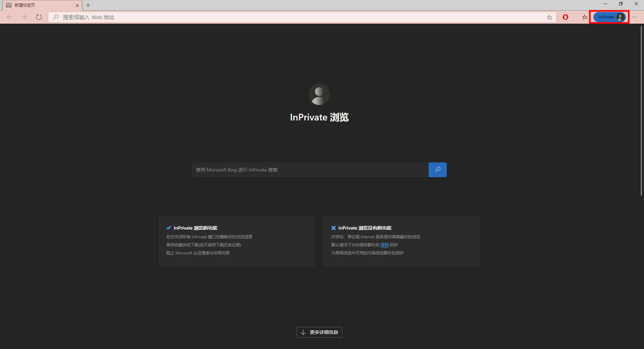644x349 pixels.
Task: Open a new tab with plus button
Action: pos(88,5)
